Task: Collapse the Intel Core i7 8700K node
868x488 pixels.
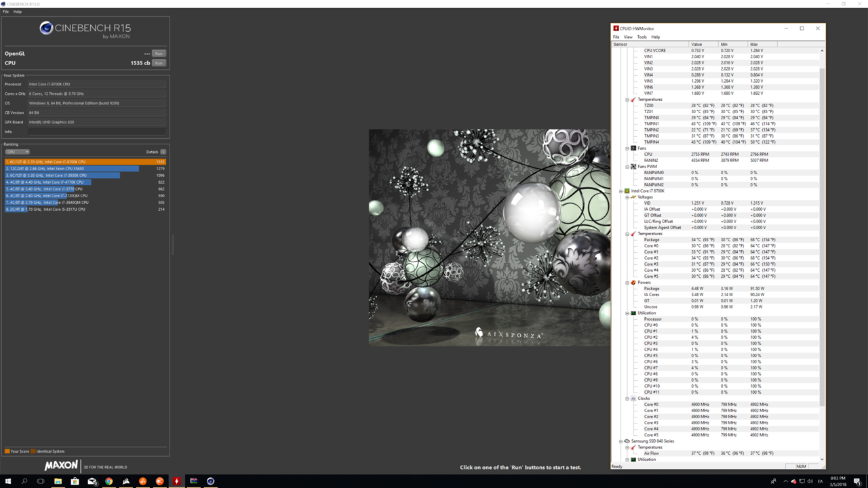Action: click(x=621, y=191)
